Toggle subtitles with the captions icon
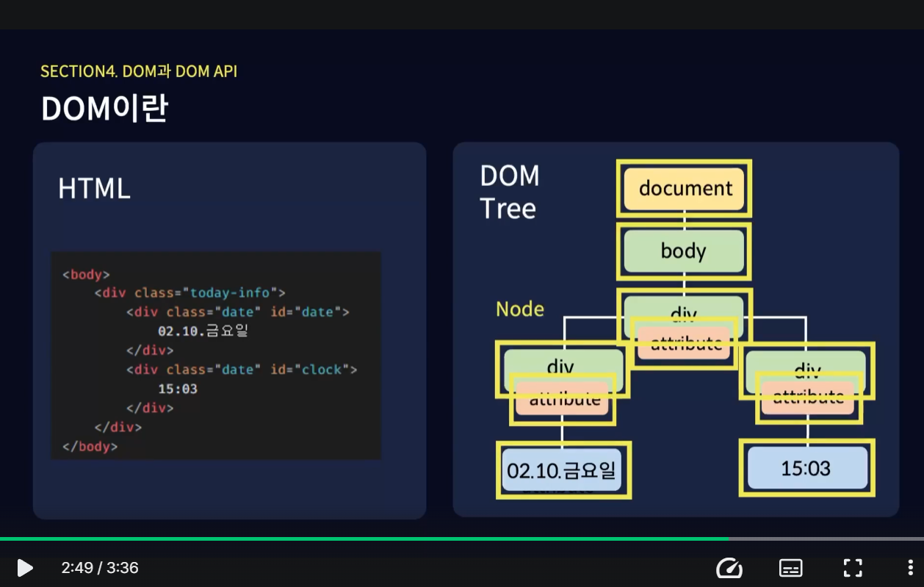This screenshot has width=924, height=587. tap(791, 568)
